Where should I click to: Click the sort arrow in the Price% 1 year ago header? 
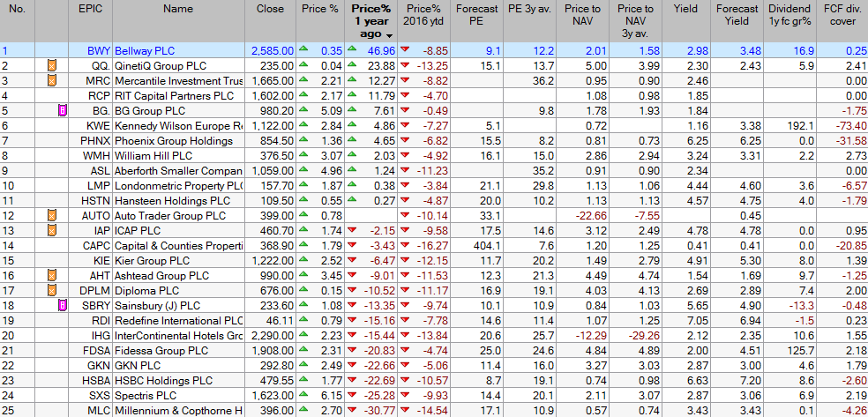[390, 35]
